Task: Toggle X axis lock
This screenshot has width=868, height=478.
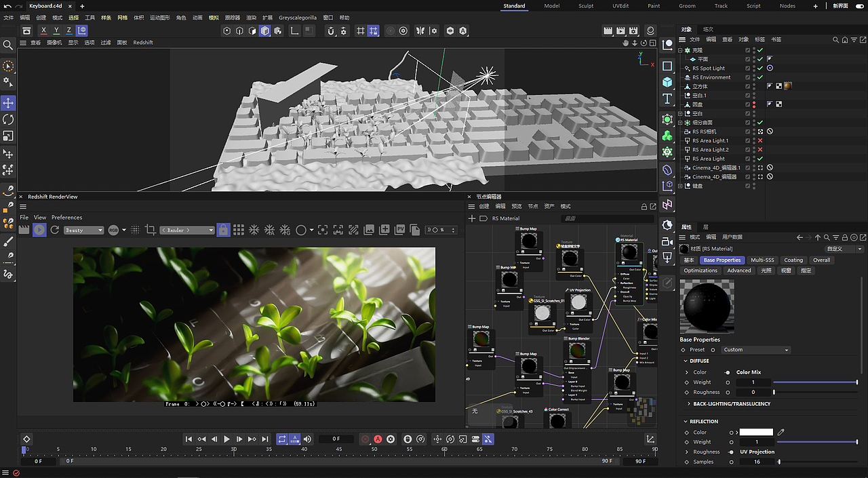Action: pyautogui.click(x=44, y=31)
